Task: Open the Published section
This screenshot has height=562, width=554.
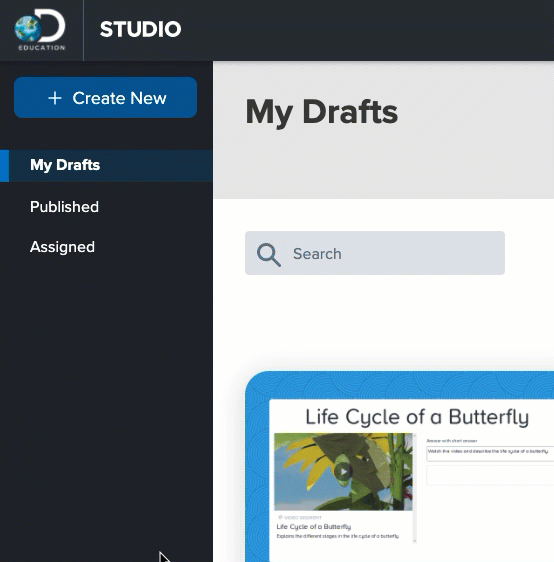Action: [64, 207]
